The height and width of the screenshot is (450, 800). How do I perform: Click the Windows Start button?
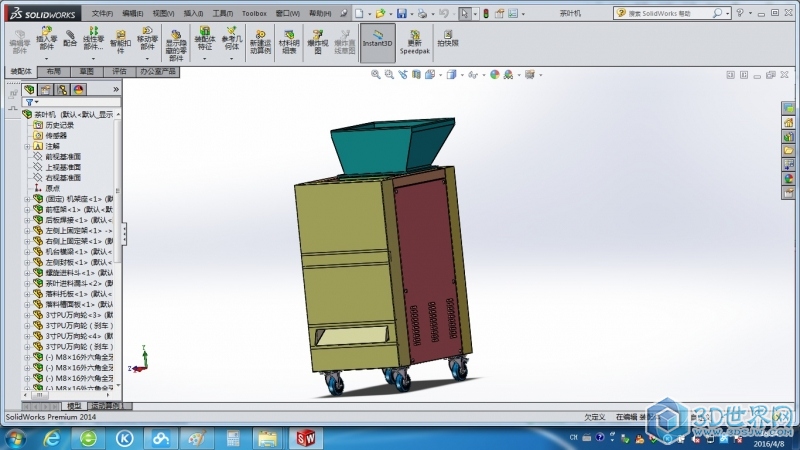17,438
